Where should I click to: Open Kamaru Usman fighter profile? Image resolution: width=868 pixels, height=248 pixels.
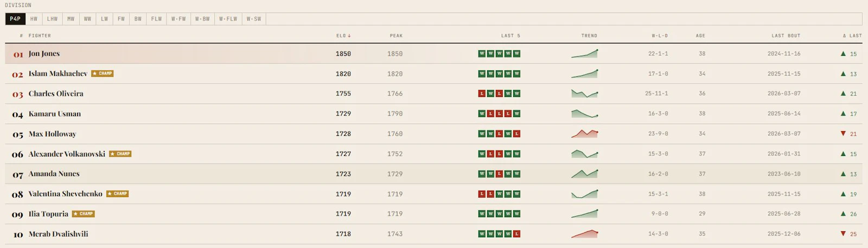55,114
